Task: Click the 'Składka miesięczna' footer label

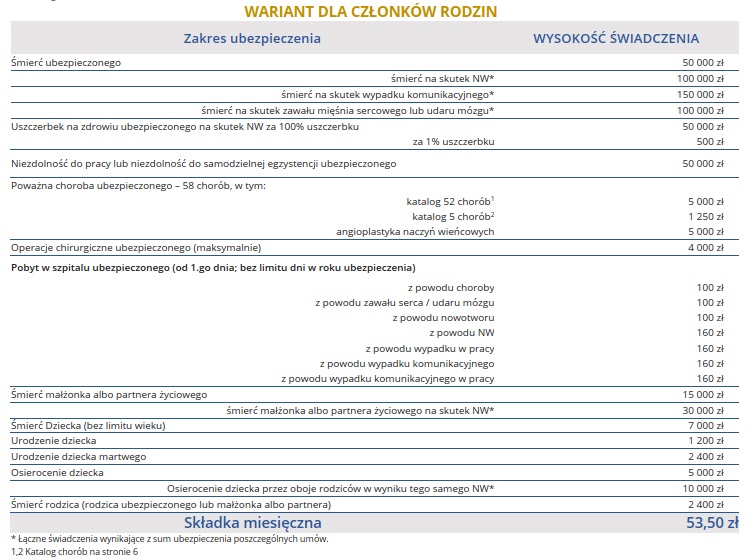Action: click(x=253, y=523)
